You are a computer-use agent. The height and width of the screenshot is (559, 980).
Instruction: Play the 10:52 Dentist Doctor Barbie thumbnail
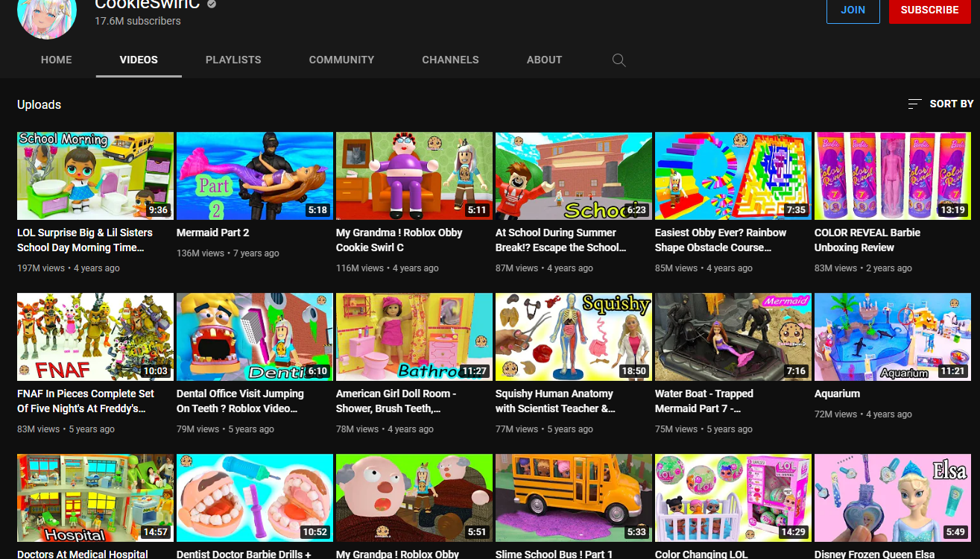(x=255, y=498)
